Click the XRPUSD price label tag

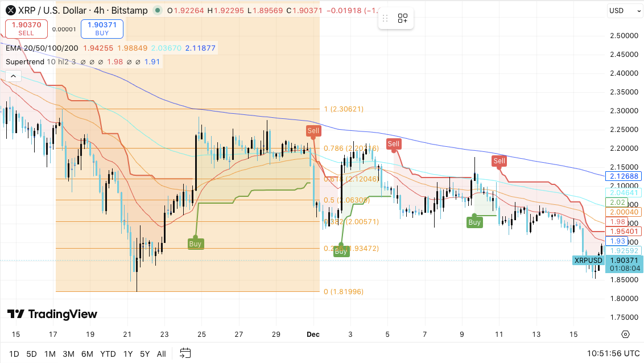[x=587, y=261]
